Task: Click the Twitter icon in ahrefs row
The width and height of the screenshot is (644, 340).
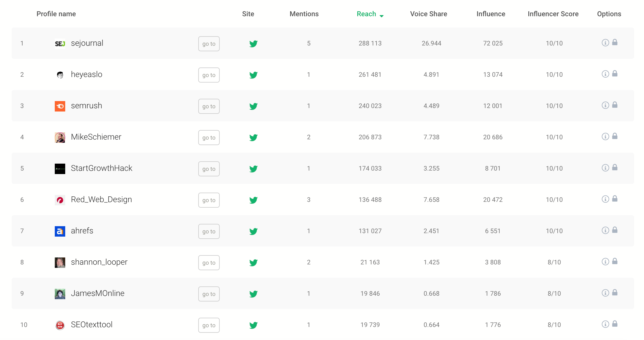Action: (x=253, y=231)
